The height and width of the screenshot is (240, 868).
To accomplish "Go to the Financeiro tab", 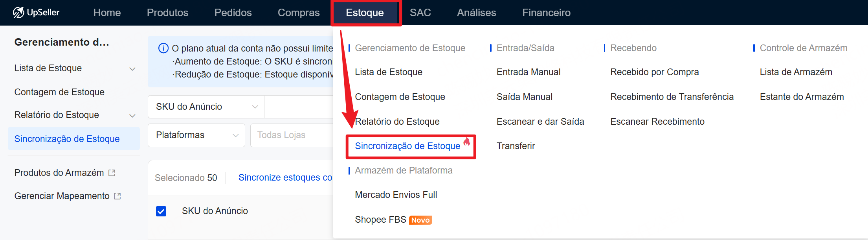I will point(546,13).
